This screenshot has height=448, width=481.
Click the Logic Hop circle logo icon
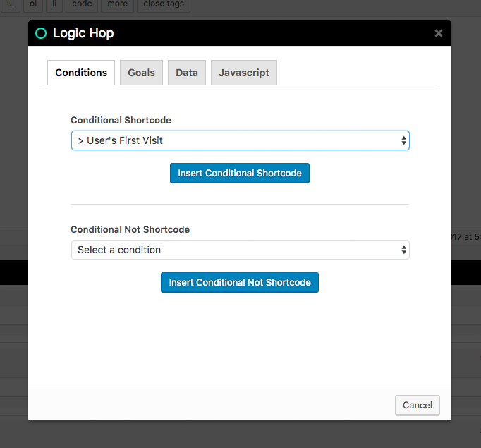41,33
